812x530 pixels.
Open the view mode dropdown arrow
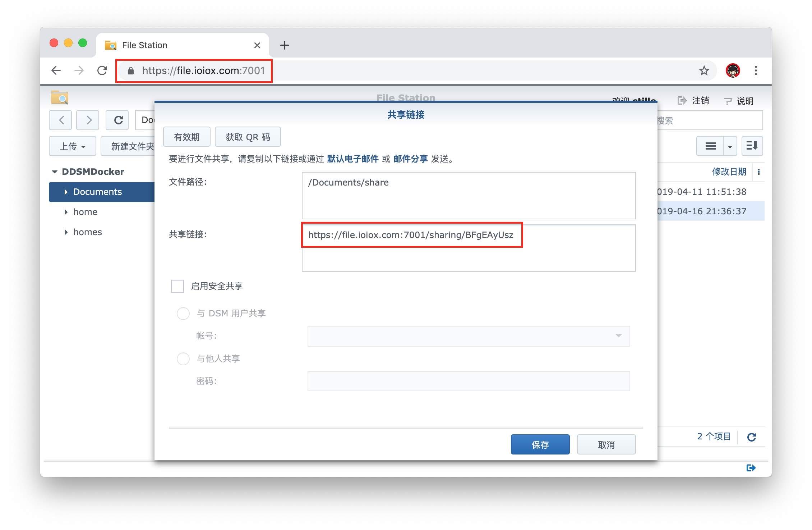point(730,146)
